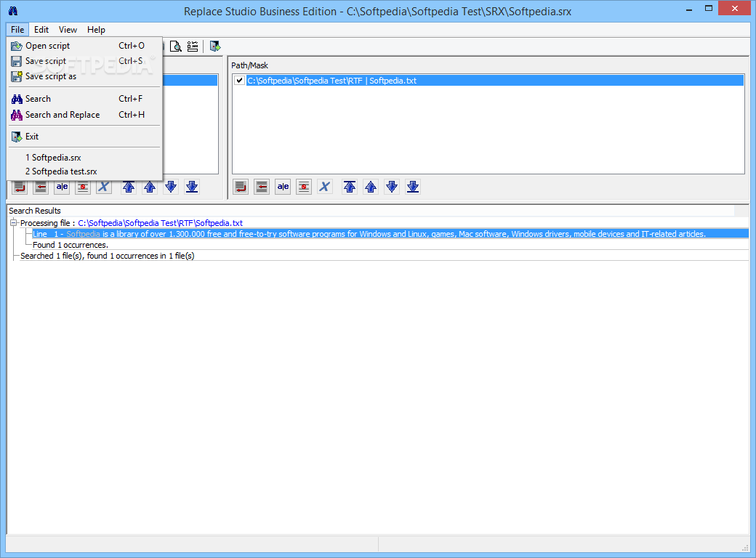Move left list item up one position
This screenshot has height=558, width=756.
pyautogui.click(x=150, y=187)
